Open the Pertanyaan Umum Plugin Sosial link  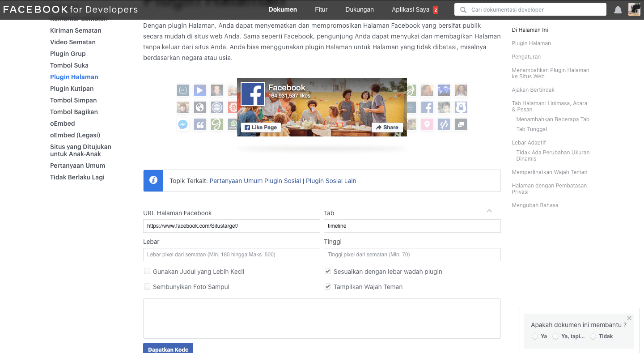point(255,181)
